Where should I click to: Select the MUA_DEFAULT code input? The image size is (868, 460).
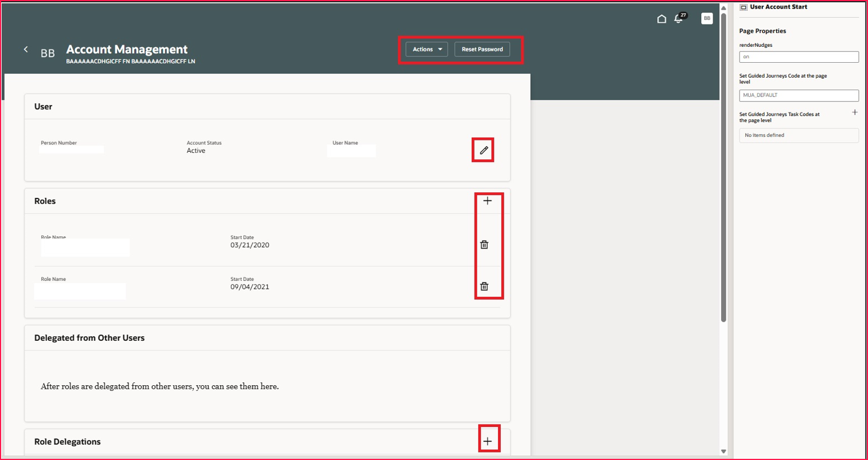[x=798, y=95]
